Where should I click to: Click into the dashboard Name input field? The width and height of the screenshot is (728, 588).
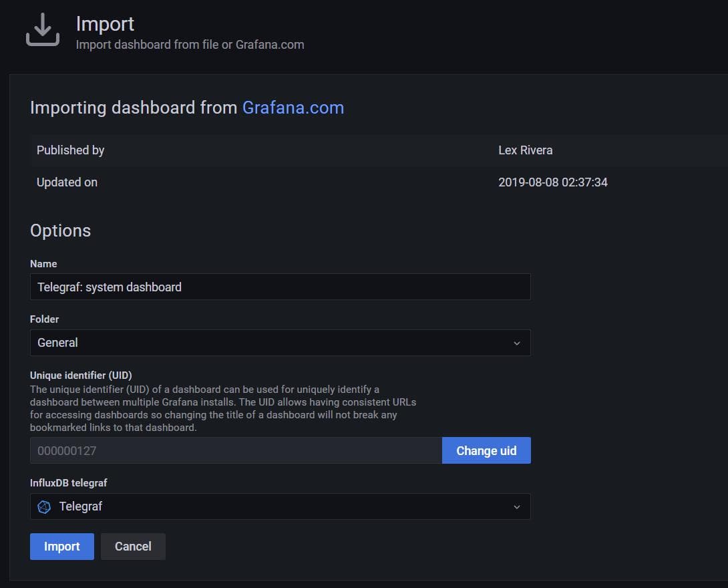tap(280, 287)
